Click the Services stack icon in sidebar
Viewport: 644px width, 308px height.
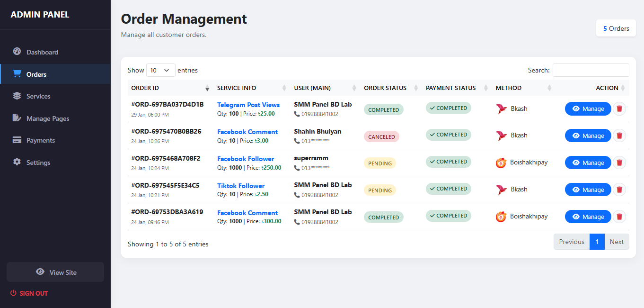17,96
